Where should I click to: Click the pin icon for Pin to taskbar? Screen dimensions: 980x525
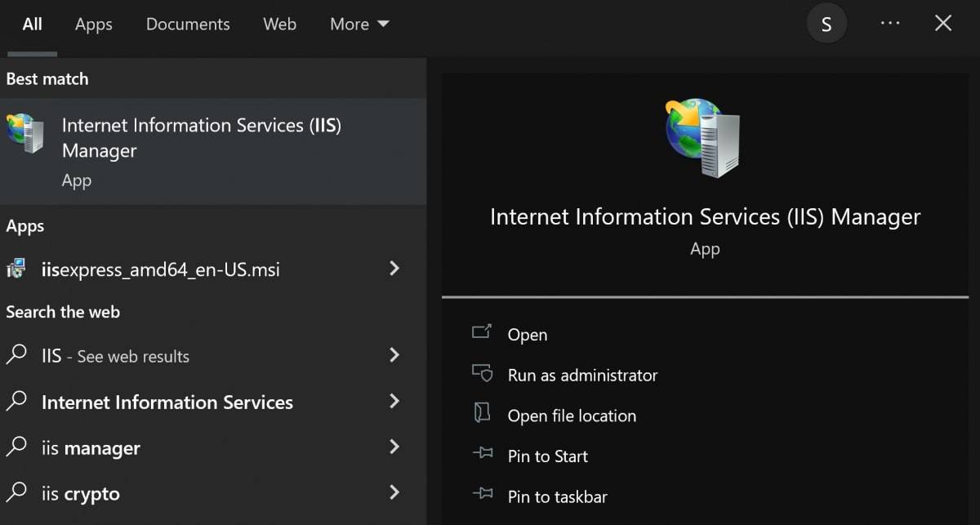pos(483,496)
